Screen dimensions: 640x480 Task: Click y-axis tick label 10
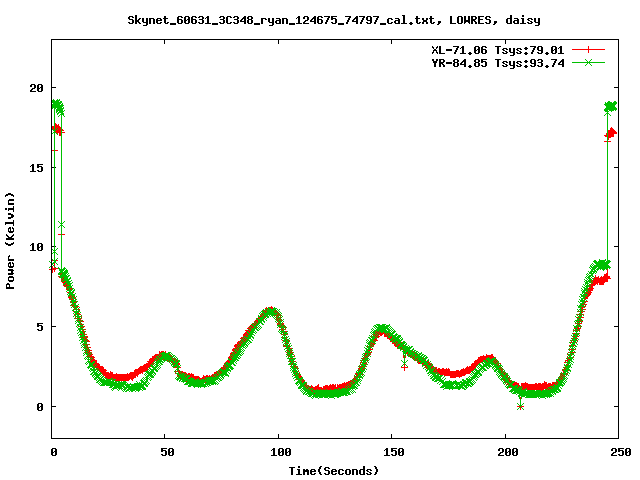[36, 247]
